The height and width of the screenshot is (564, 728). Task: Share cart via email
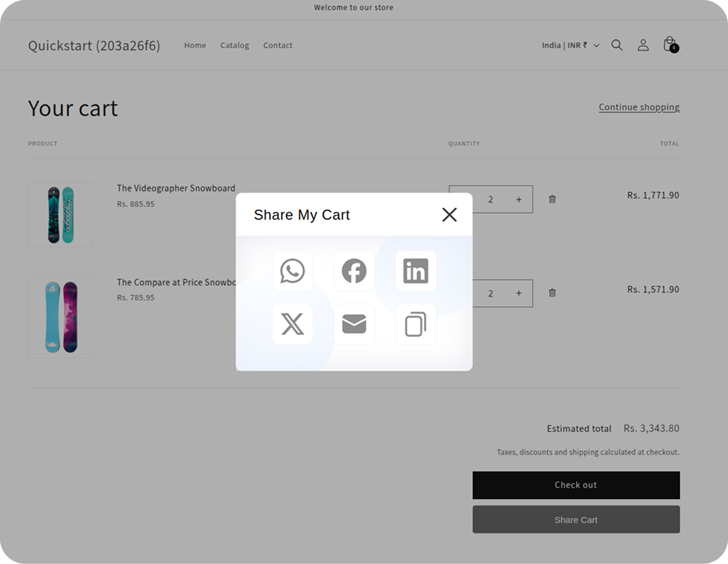pos(353,324)
